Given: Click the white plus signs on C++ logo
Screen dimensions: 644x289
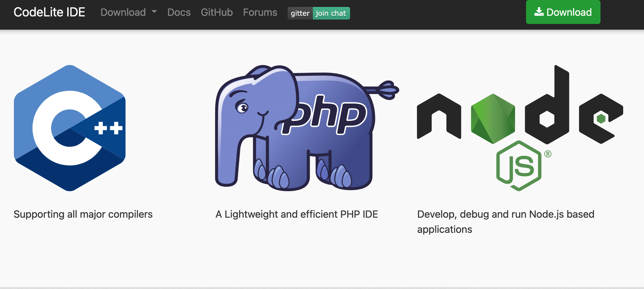Looking at the screenshot, I should (108, 128).
